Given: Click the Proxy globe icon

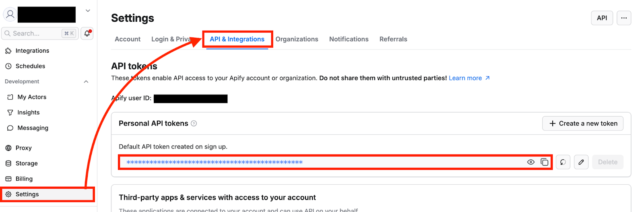Looking at the screenshot, I should pyautogui.click(x=8, y=148).
